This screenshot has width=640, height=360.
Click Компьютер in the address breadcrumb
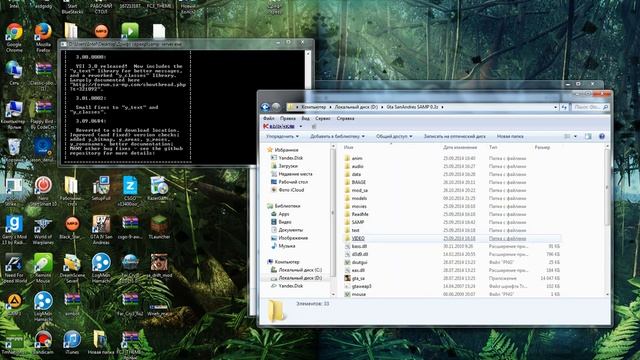pyautogui.click(x=313, y=107)
